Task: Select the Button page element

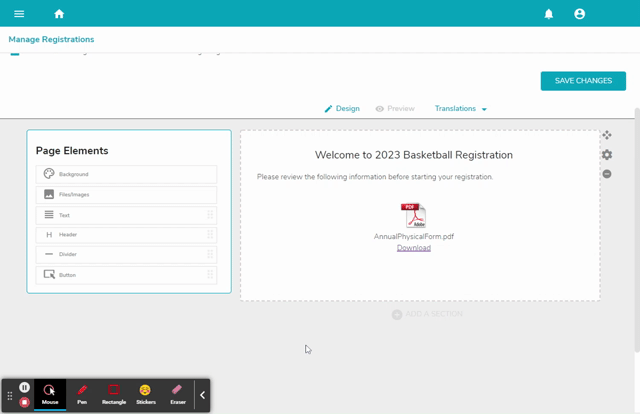Action: click(x=126, y=275)
